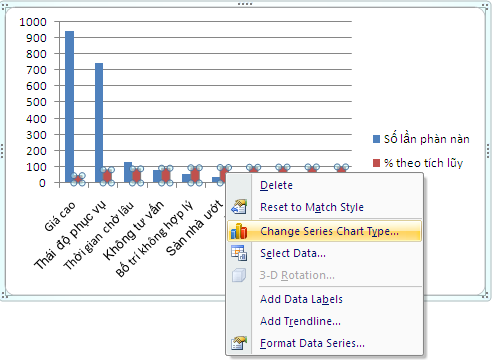Click the chart's top center resize handle
The width and height of the screenshot is (493, 361).
[245, 4]
